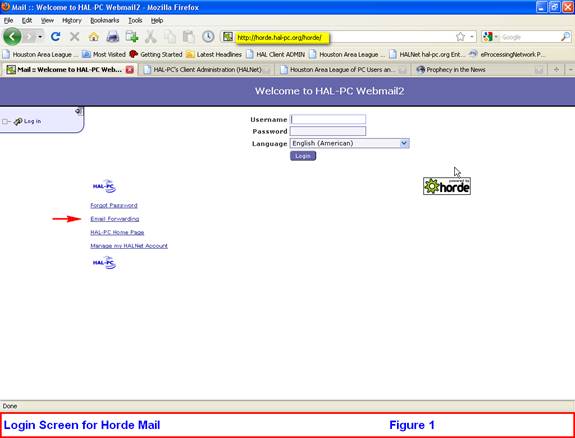Open the list all tabs dropdown
Viewport: 575px width, 438px height.
coord(570,70)
